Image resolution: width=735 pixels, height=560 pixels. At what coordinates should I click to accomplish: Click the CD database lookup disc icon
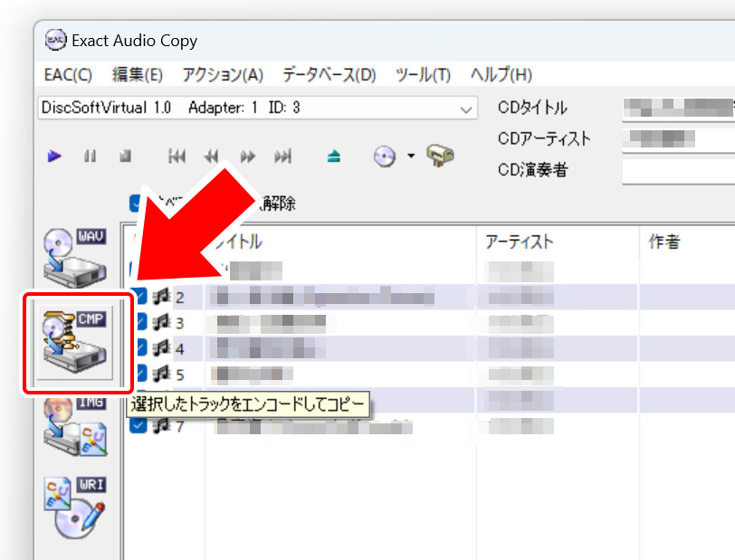click(385, 156)
